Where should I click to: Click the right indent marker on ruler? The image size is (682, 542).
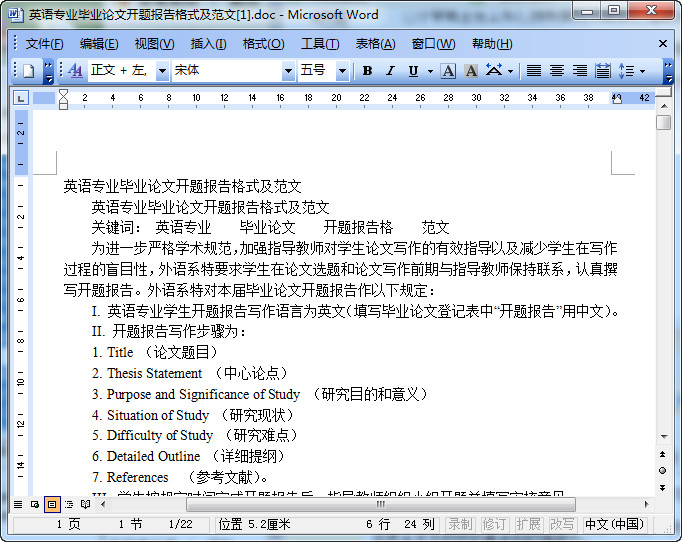tap(616, 99)
